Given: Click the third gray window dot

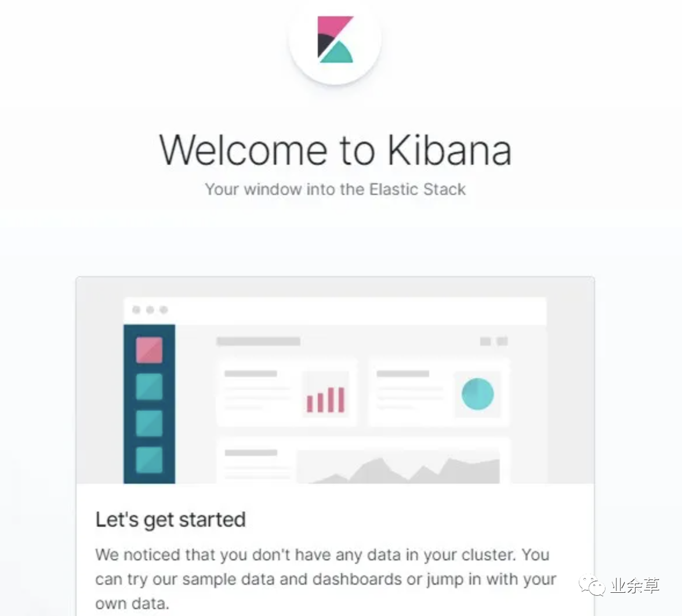Looking at the screenshot, I should pyautogui.click(x=164, y=310).
